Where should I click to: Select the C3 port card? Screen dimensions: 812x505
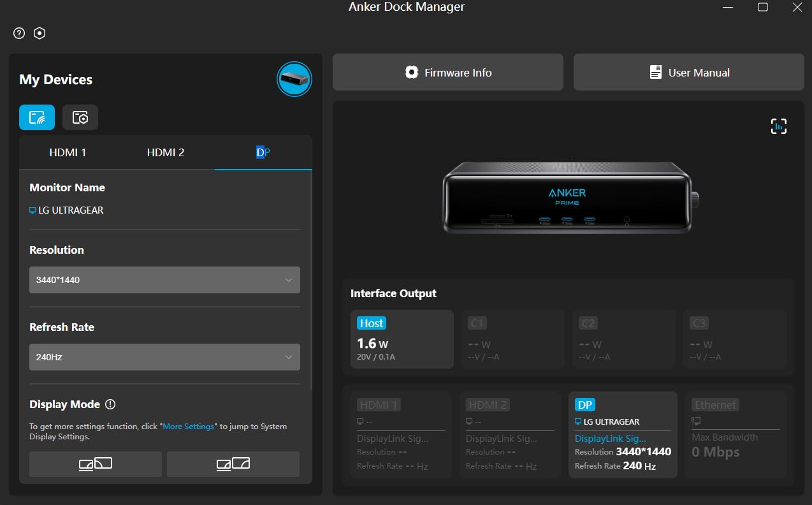click(735, 339)
